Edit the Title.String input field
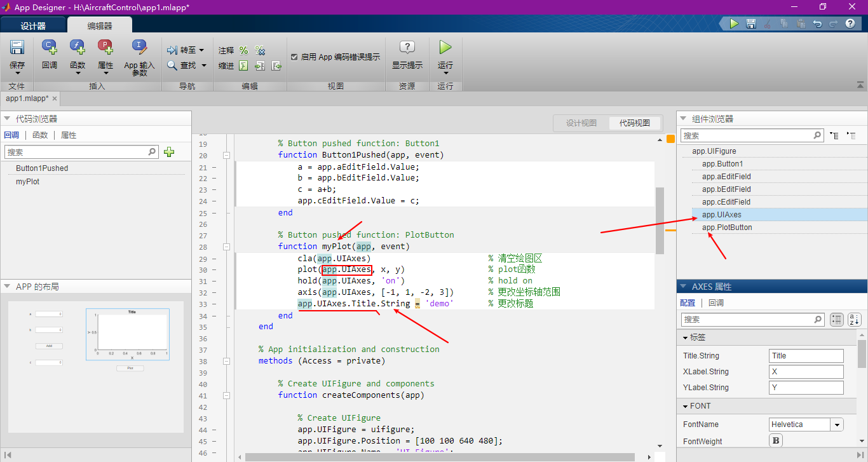Image resolution: width=868 pixels, height=462 pixels. coord(806,355)
